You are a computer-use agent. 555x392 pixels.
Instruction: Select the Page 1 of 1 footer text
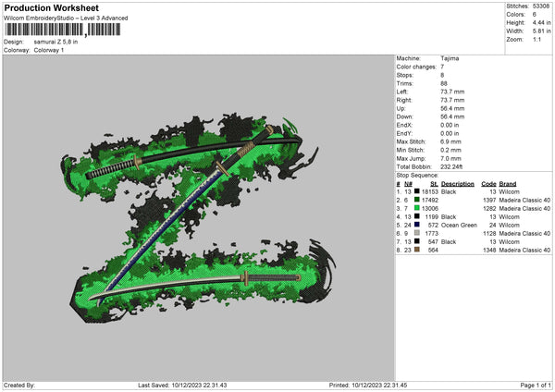[x=536, y=386]
